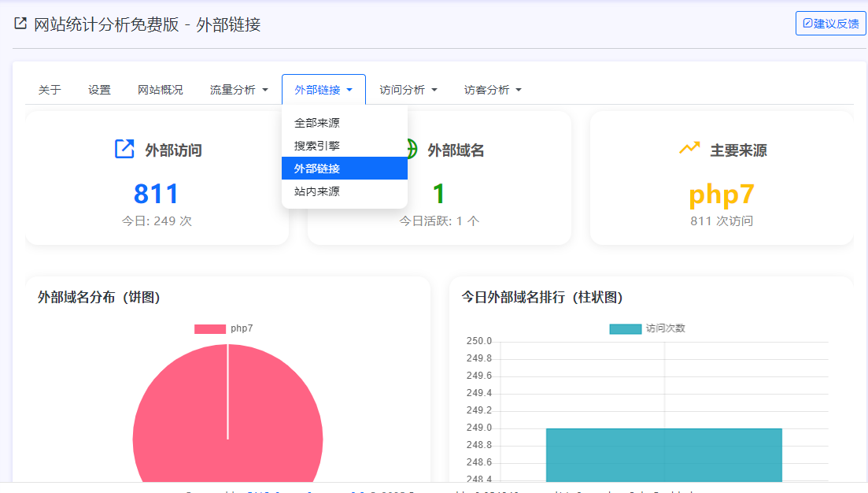Image resolution: width=868 pixels, height=493 pixels.
Task: Click the 外部域名分布（饼图）heading
Action: [x=99, y=298]
